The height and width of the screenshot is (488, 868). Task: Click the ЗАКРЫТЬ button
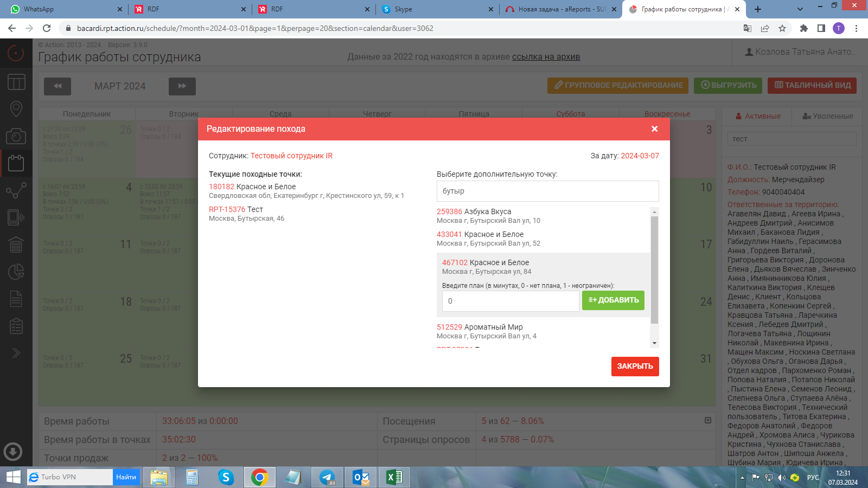click(x=635, y=366)
